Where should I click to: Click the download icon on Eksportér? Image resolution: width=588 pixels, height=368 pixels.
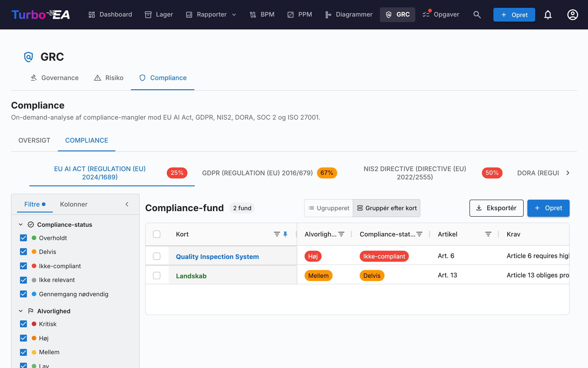point(479,208)
